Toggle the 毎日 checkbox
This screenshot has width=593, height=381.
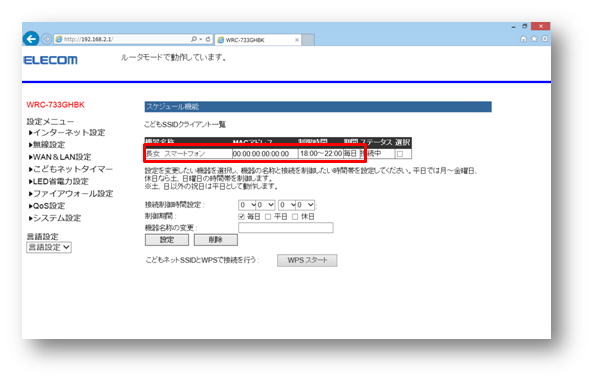pyautogui.click(x=241, y=217)
